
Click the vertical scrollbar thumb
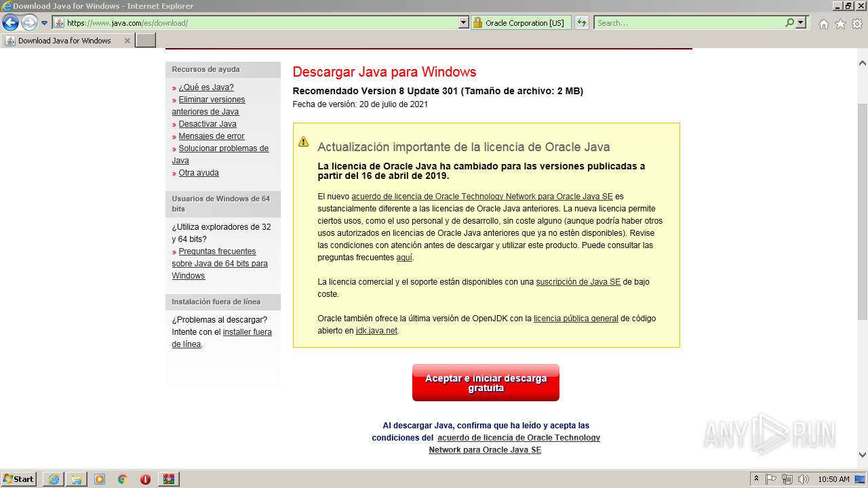click(x=862, y=211)
